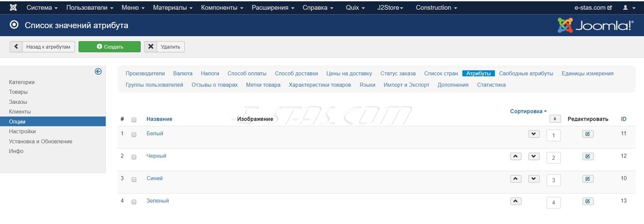Check the box for Зеленый

pos(134,201)
